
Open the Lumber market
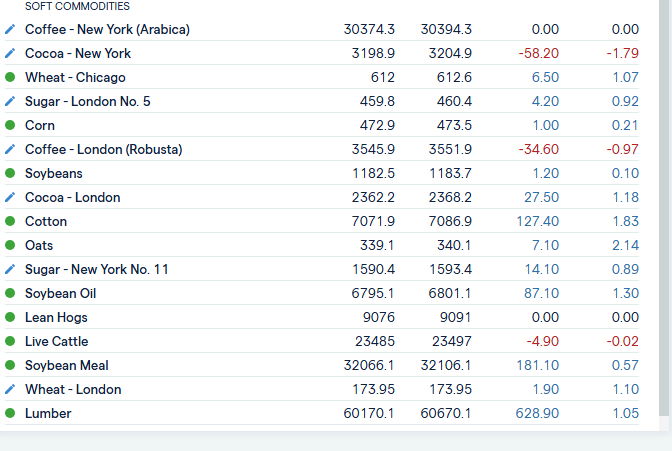tap(48, 413)
